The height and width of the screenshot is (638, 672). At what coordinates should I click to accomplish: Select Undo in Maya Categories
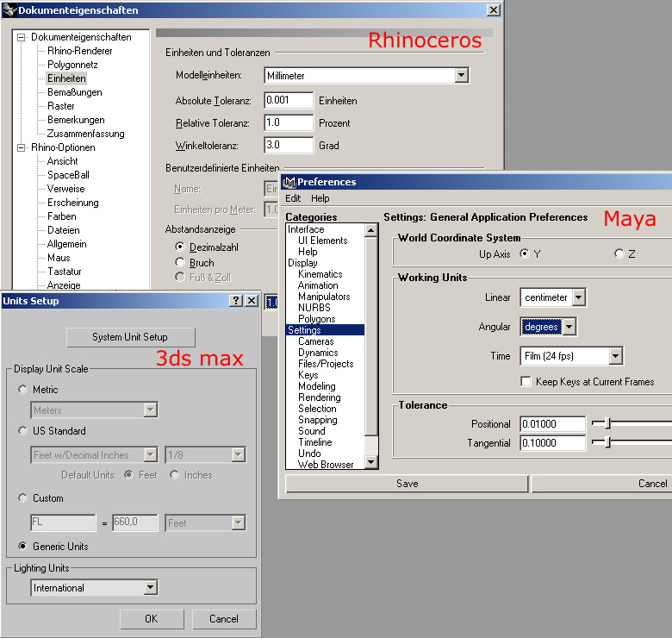click(x=309, y=453)
